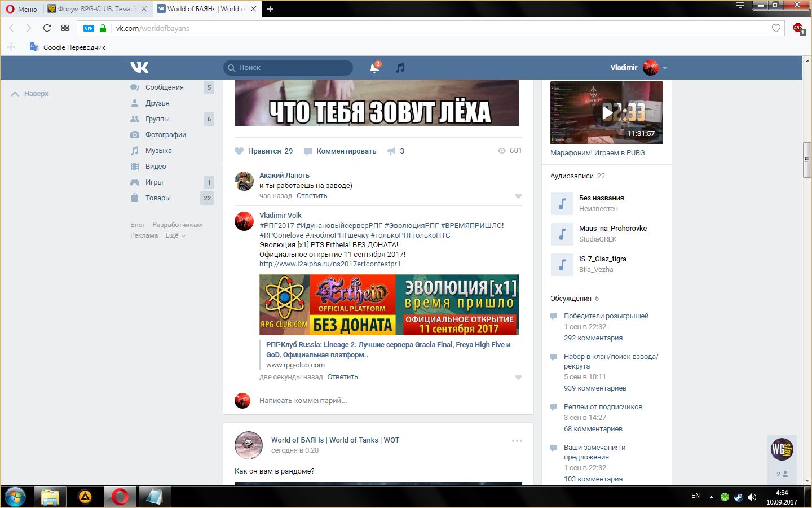The height and width of the screenshot is (508, 812).
Task: Add a bookmark with plus button
Action: pyautogui.click(x=11, y=47)
